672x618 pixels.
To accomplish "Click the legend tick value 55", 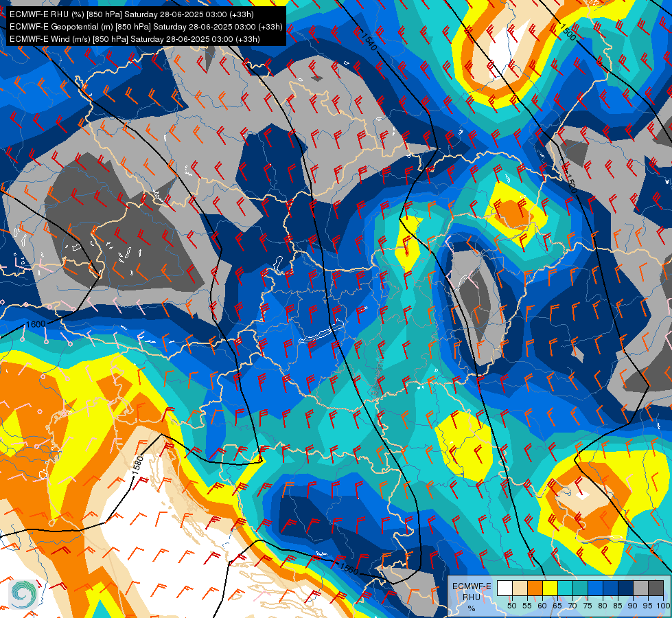I will point(527,606).
